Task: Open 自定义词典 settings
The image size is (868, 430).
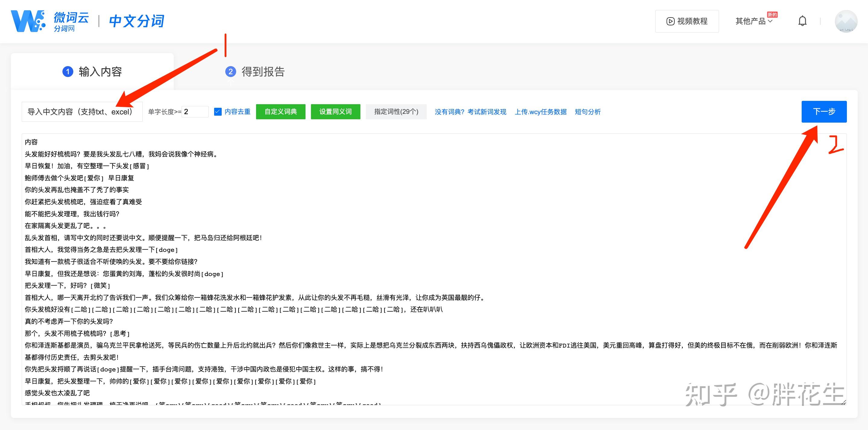Action: [280, 112]
